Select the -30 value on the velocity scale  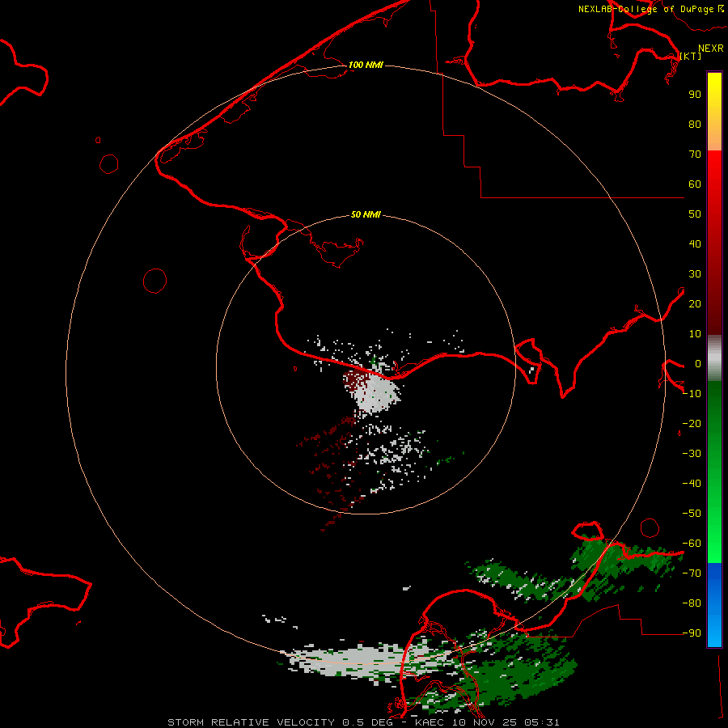pyautogui.click(x=692, y=454)
